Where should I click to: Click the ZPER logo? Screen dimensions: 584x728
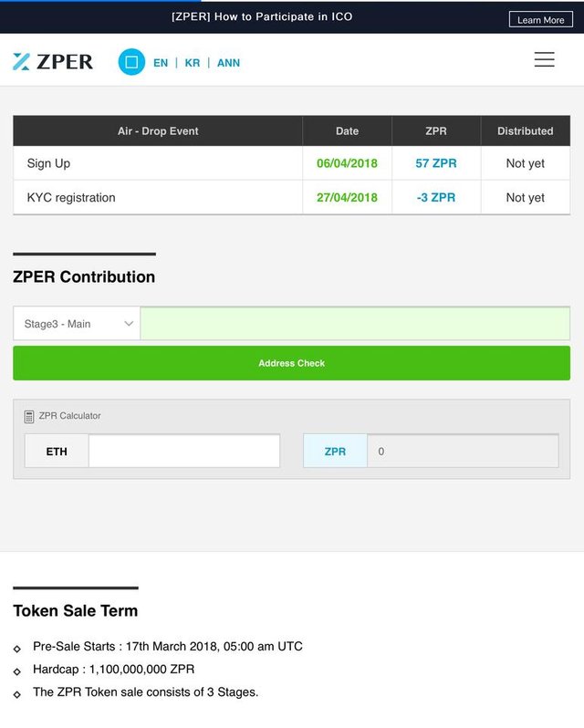(53, 62)
